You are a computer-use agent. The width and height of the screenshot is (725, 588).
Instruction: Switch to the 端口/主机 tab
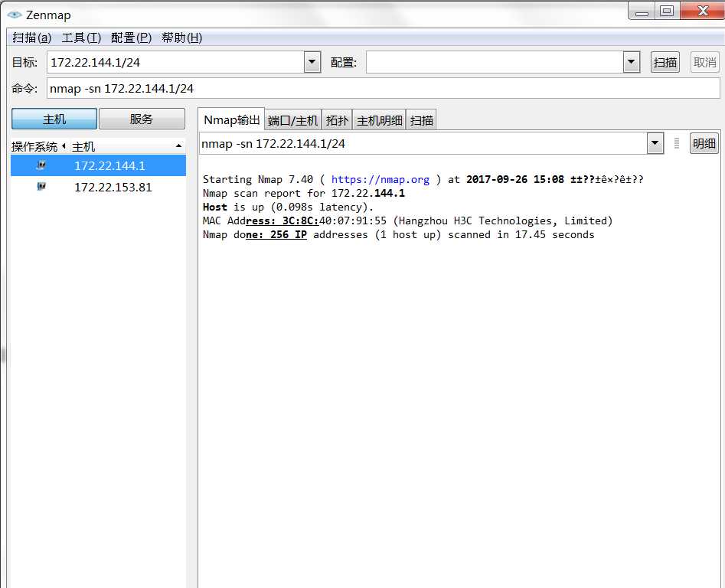tap(292, 120)
